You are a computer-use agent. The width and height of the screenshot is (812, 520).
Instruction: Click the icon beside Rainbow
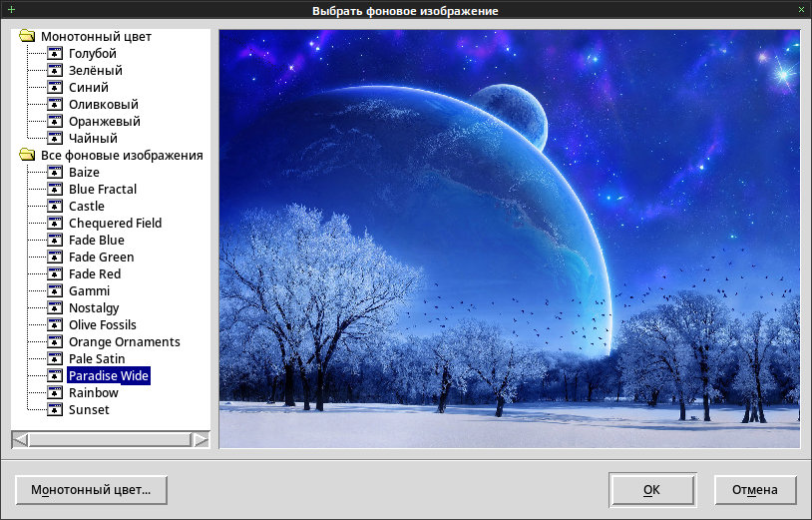click(x=55, y=392)
